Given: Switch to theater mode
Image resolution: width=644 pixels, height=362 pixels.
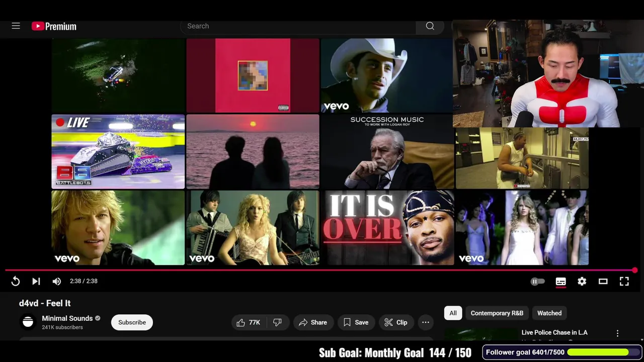Looking at the screenshot, I should tap(603, 282).
